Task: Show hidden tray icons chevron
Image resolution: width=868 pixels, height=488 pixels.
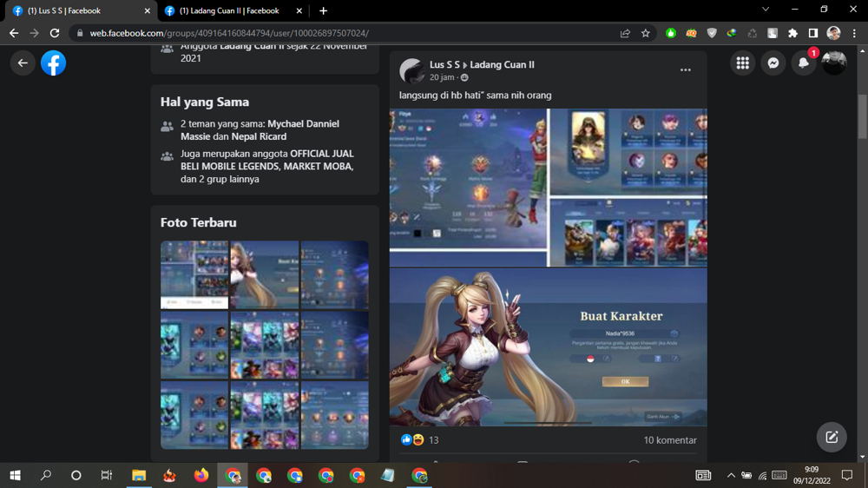Action: pyautogui.click(x=731, y=475)
